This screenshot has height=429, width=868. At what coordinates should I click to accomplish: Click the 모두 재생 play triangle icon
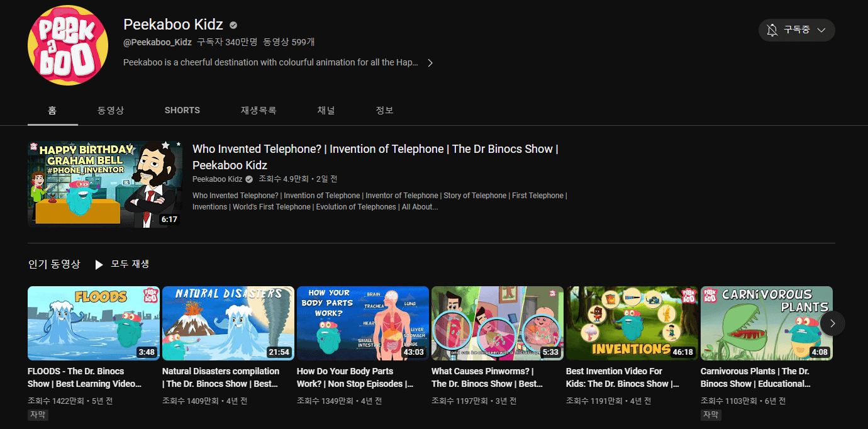coord(99,265)
